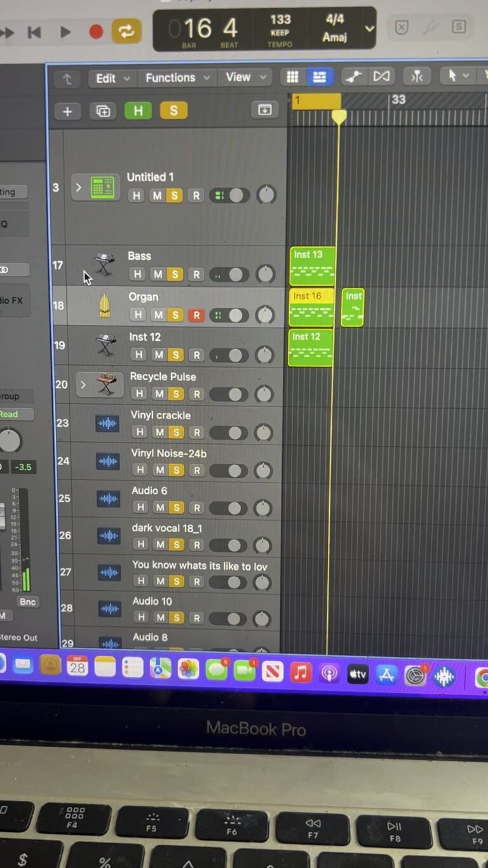Viewport: 488px width, 868px height.
Task: Toggle the yellow global Solo button
Action: [x=173, y=111]
